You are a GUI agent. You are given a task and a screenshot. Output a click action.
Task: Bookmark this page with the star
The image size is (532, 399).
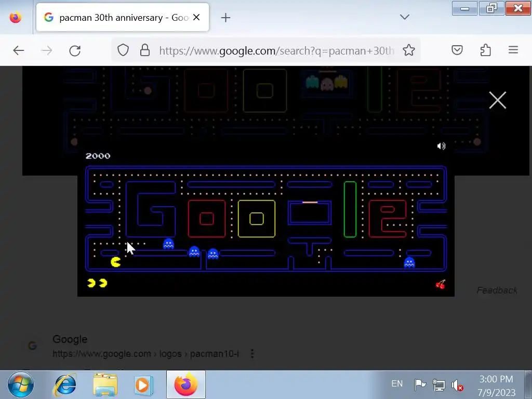tap(409, 50)
